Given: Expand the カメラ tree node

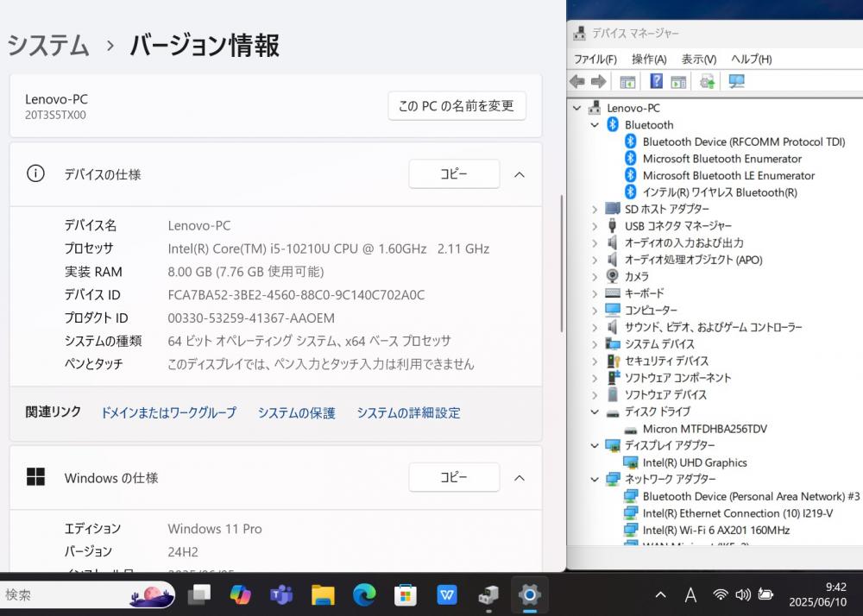Looking at the screenshot, I should point(595,277).
